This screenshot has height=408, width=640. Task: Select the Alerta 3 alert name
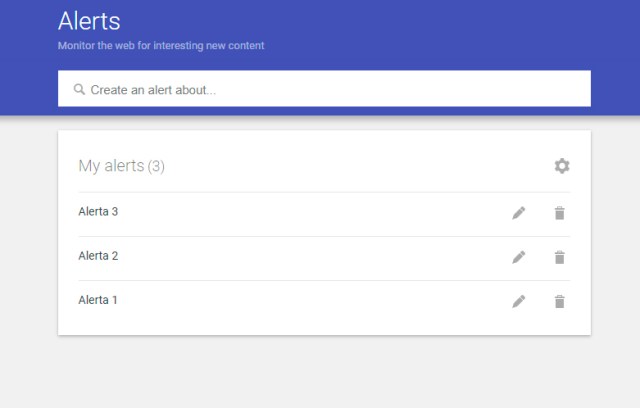(x=98, y=212)
